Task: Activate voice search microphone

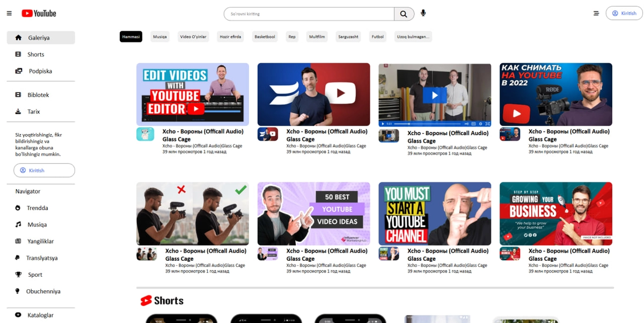Action: coord(423,13)
